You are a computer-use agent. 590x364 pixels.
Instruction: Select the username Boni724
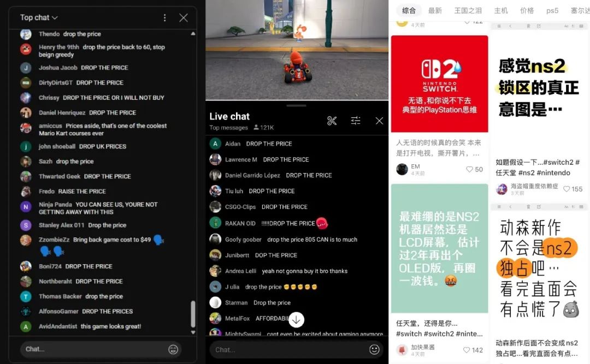[x=50, y=266]
